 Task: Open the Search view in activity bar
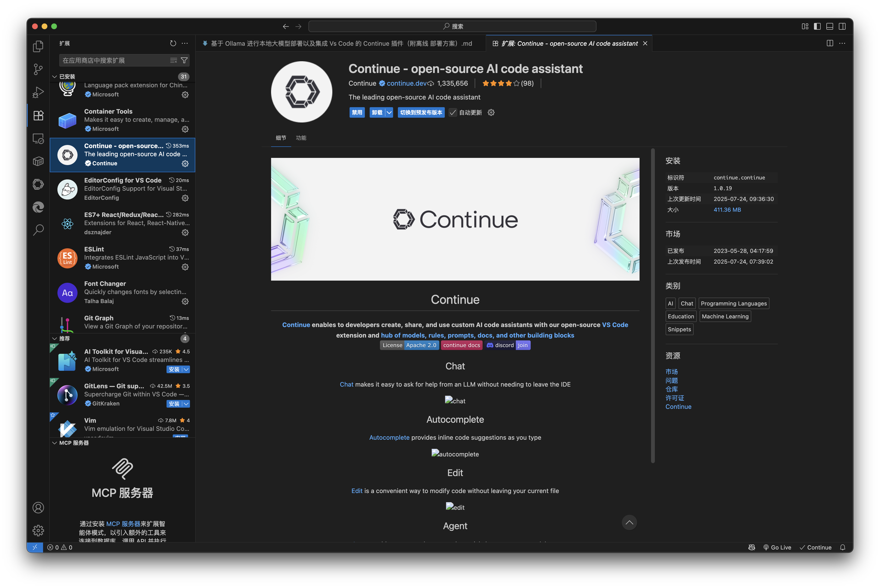click(38, 230)
